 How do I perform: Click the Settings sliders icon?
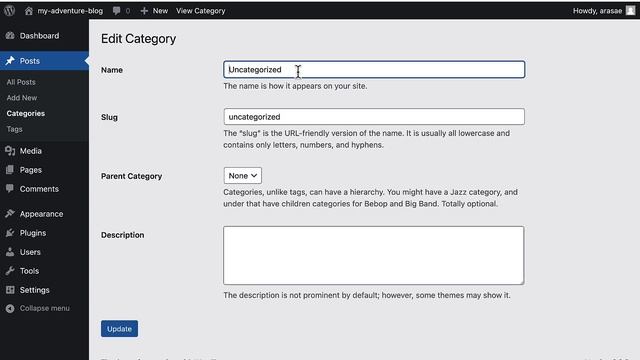[x=10, y=290]
